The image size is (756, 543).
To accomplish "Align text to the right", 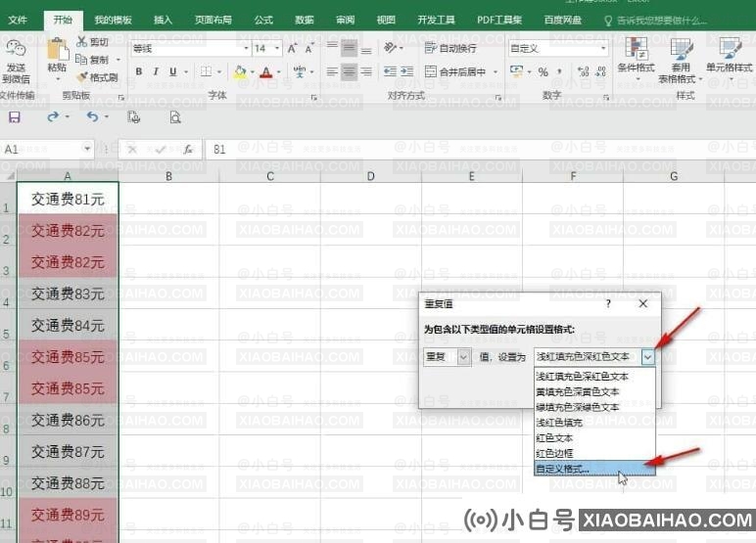I will (366, 71).
